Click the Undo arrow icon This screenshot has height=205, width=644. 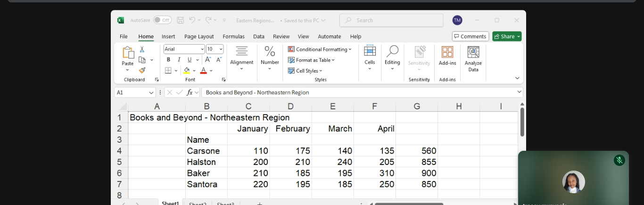(x=192, y=20)
